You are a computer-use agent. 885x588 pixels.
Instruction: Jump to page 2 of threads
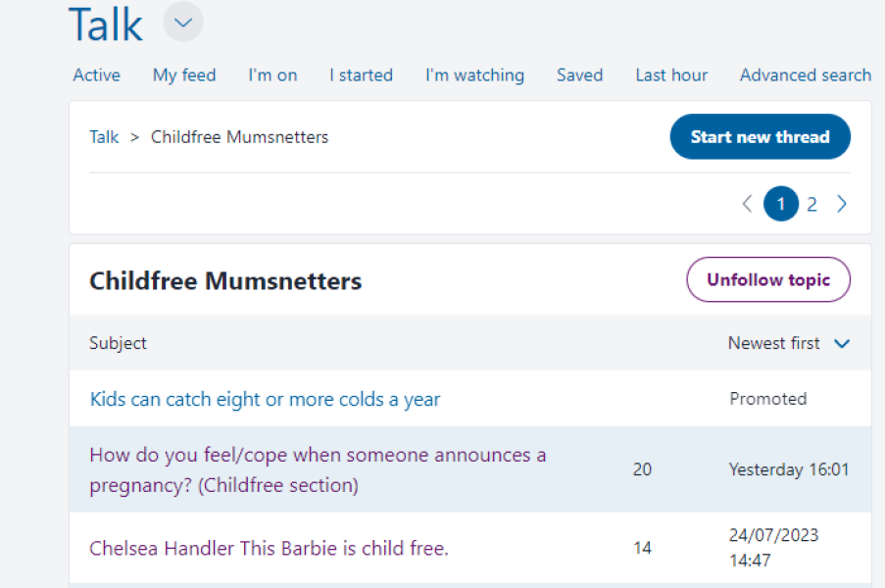pyautogui.click(x=811, y=204)
